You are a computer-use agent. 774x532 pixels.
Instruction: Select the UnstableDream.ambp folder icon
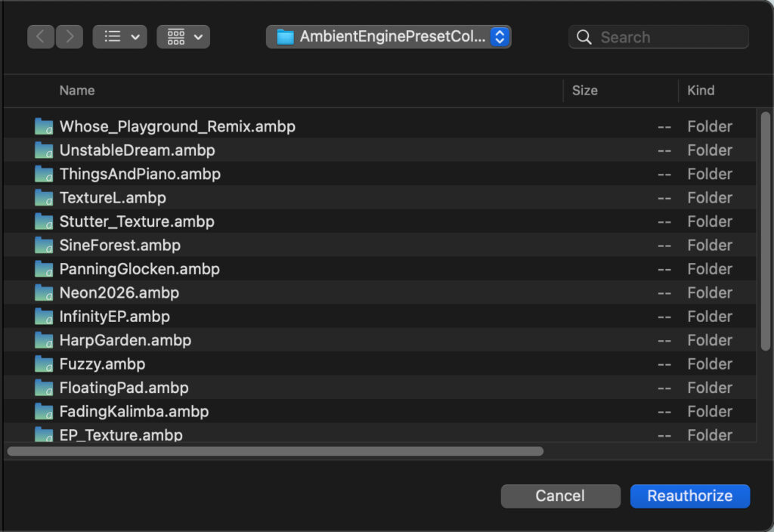tap(44, 150)
